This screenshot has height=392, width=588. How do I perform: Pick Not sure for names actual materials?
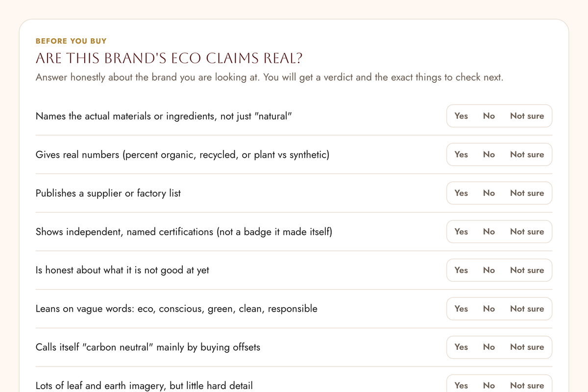(x=527, y=116)
